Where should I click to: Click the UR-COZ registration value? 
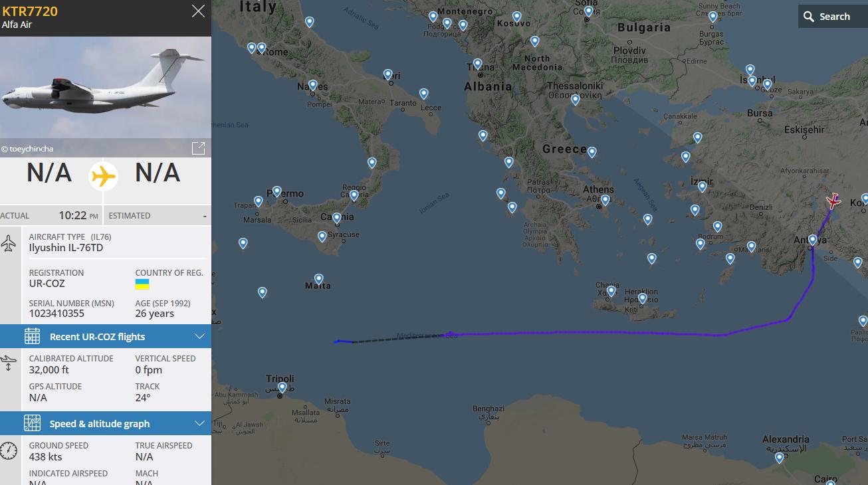(x=47, y=284)
